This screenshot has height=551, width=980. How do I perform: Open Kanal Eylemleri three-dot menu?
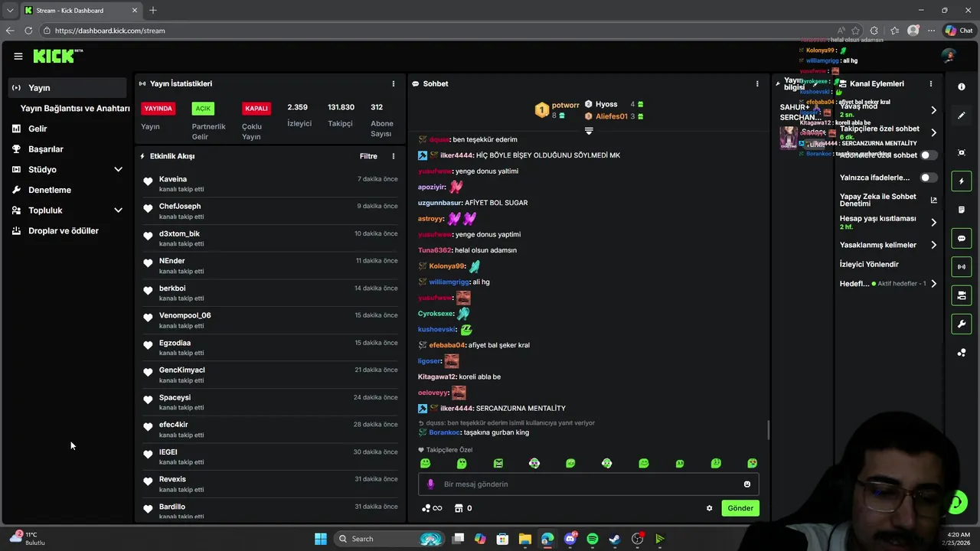[931, 83]
